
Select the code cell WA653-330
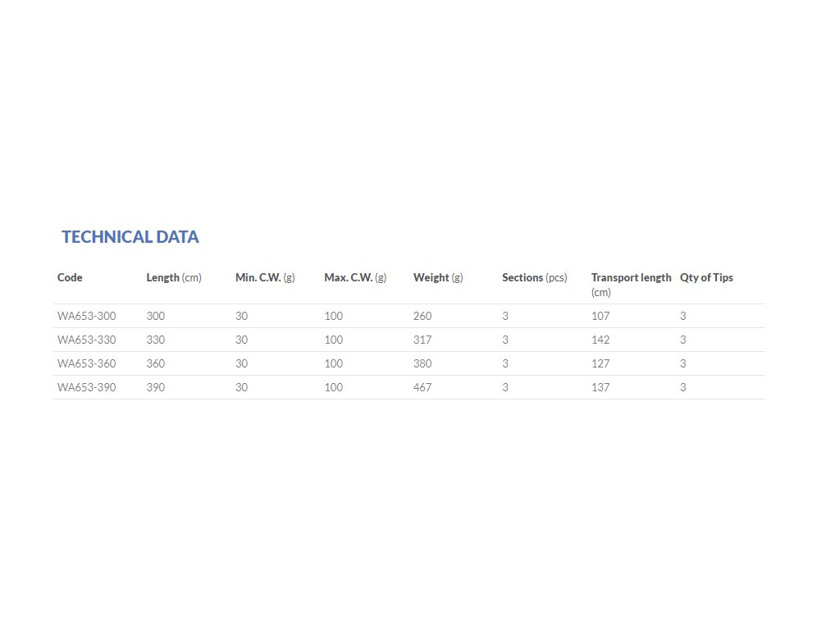(86, 340)
